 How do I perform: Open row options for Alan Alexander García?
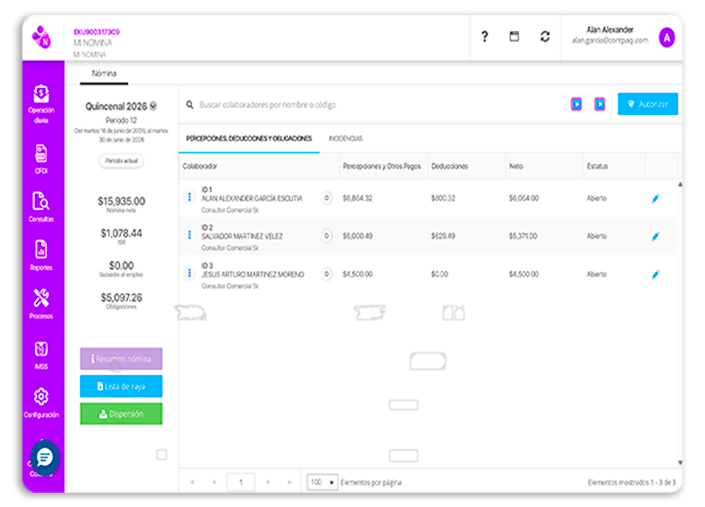pyautogui.click(x=189, y=197)
